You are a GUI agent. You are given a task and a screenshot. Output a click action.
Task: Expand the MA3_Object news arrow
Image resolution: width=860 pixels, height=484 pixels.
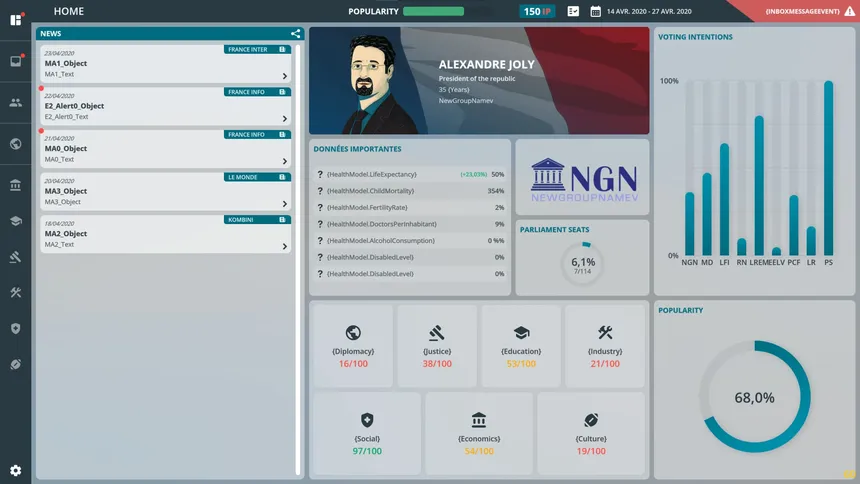(285, 204)
